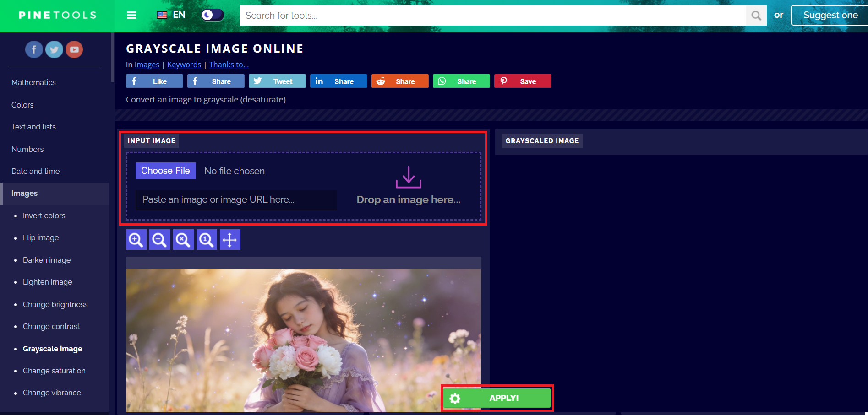Select the Change vibrance tool

pyautogui.click(x=52, y=393)
